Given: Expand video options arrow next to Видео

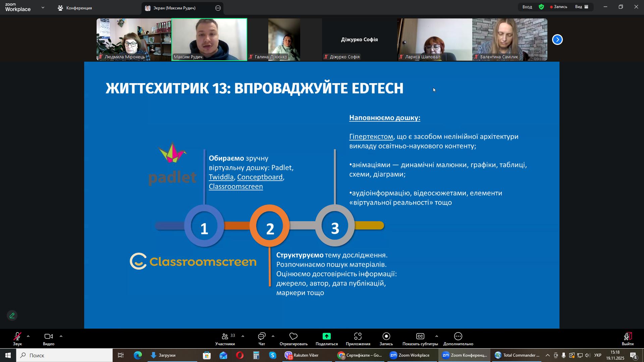Looking at the screenshot, I should 61,336.
